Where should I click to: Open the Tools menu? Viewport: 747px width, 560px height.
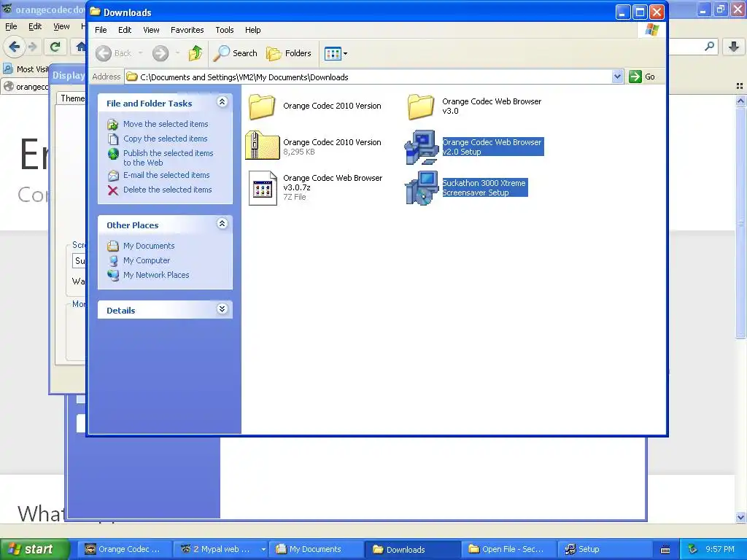pos(225,29)
